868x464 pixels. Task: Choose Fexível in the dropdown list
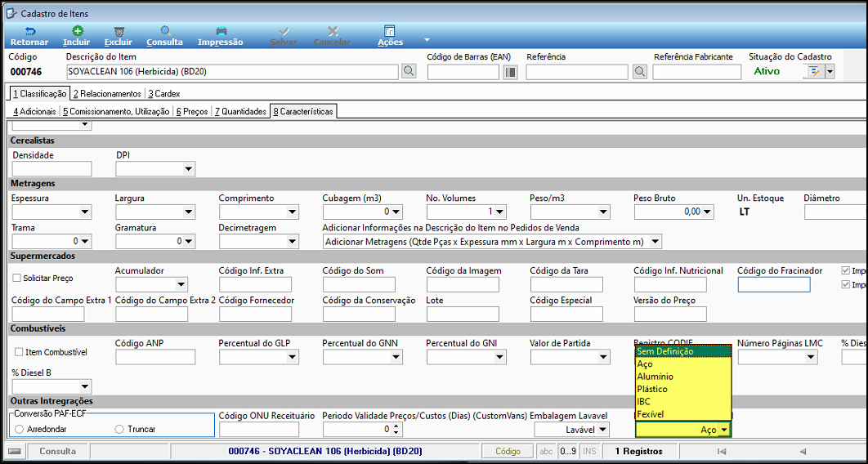point(683,414)
